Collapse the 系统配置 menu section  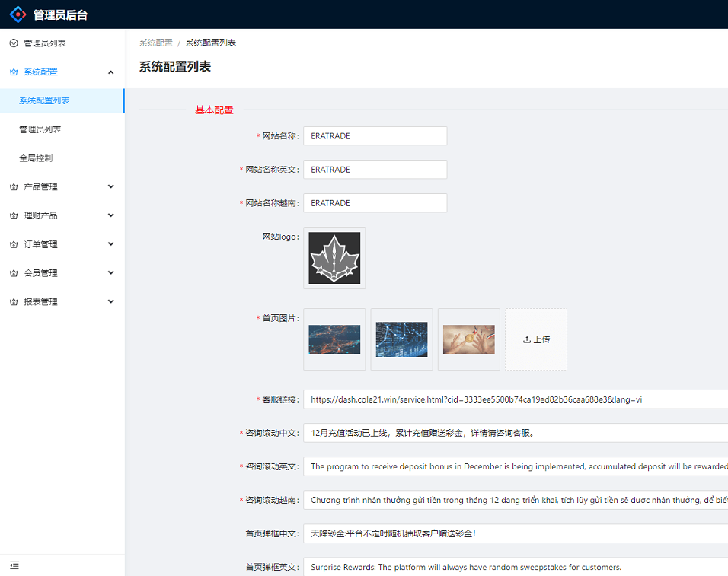[111, 72]
